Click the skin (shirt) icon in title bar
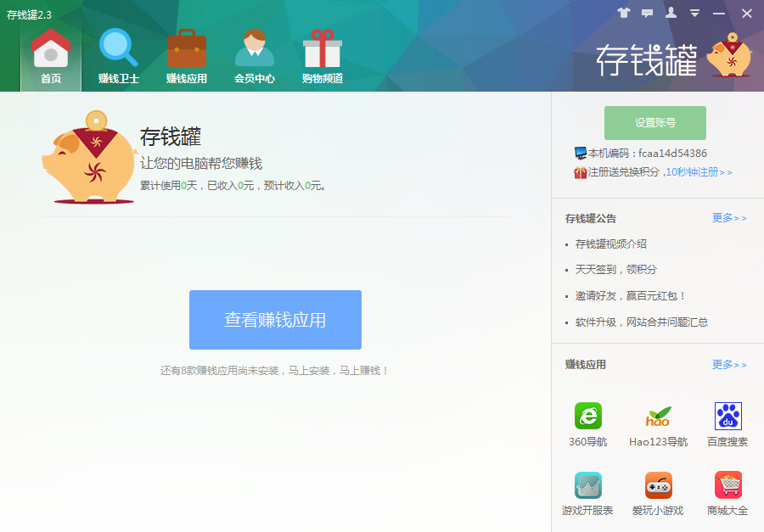 tap(624, 13)
